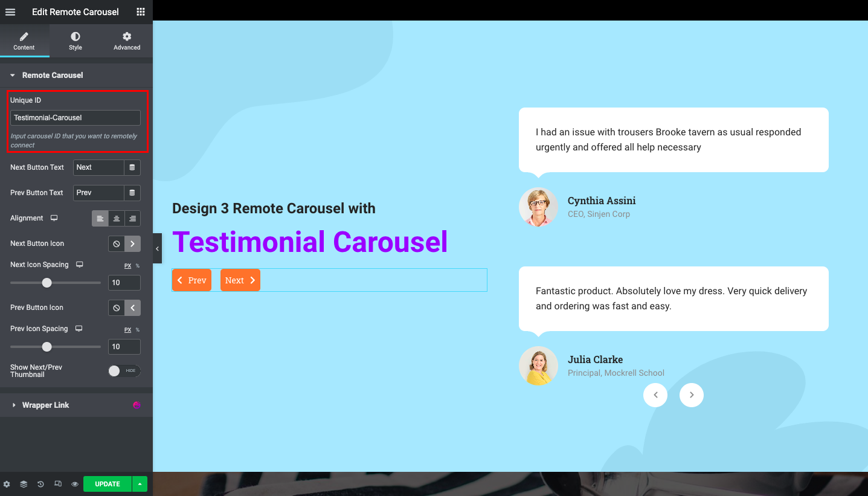The width and height of the screenshot is (868, 496).
Task: Switch to the Advanced tab
Action: (x=126, y=40)
